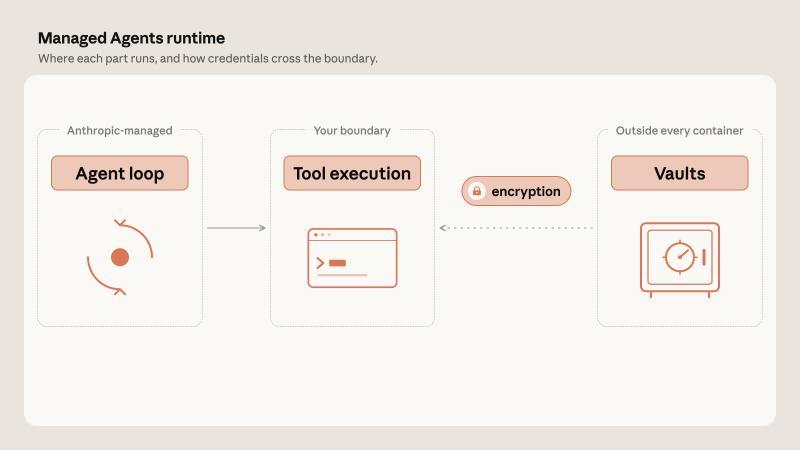The image size is (800, 450).
Task: Click the dotted arrow coming from Vaults
Action: pos(516,228)
